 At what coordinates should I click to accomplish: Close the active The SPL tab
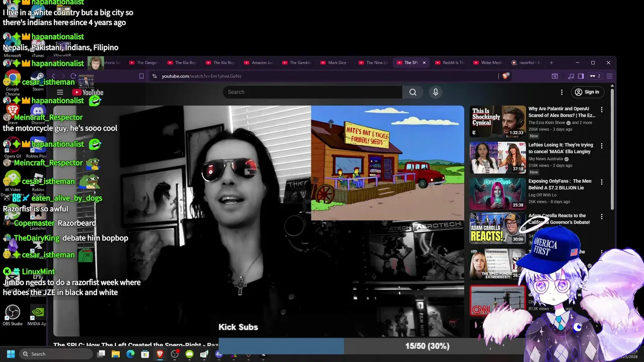point(424,63)
